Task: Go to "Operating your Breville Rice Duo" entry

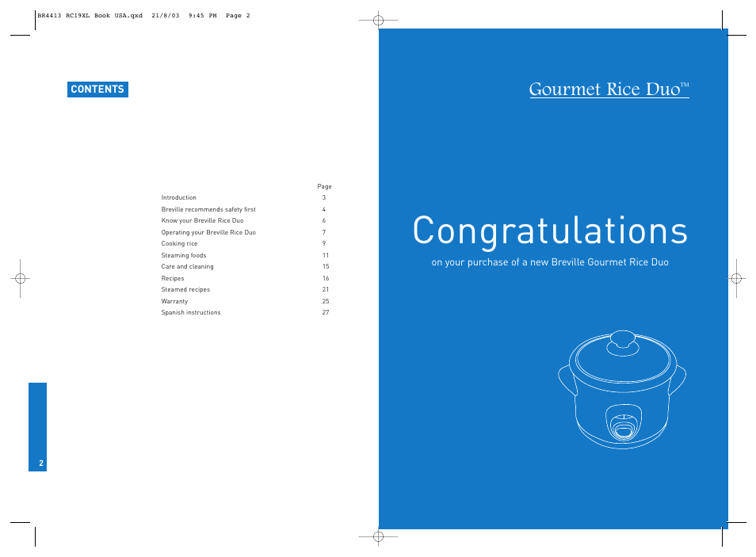Action: (208, 232)
